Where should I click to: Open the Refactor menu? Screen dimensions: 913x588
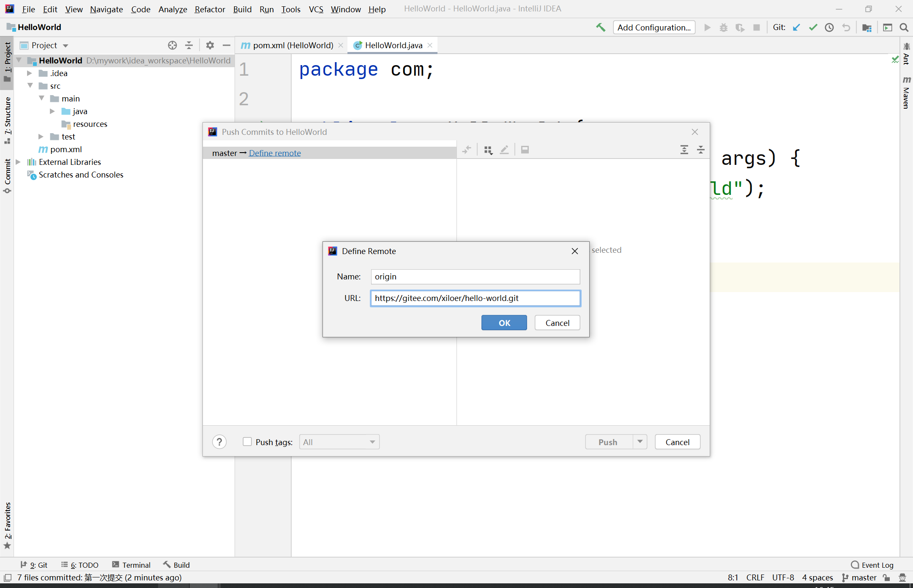(210, 9)
